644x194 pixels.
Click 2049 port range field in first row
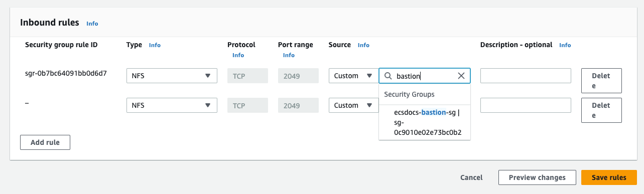coord(298,76)
